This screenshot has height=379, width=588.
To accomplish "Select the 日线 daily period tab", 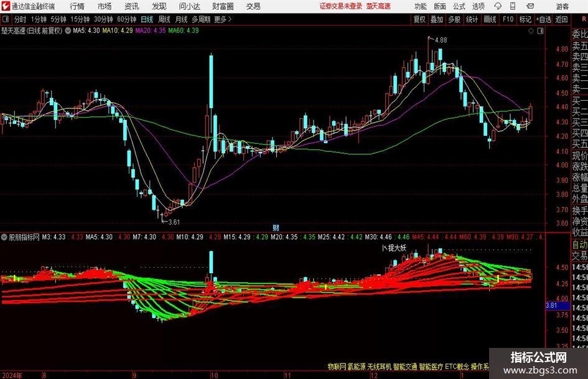I will pos(147,19).
